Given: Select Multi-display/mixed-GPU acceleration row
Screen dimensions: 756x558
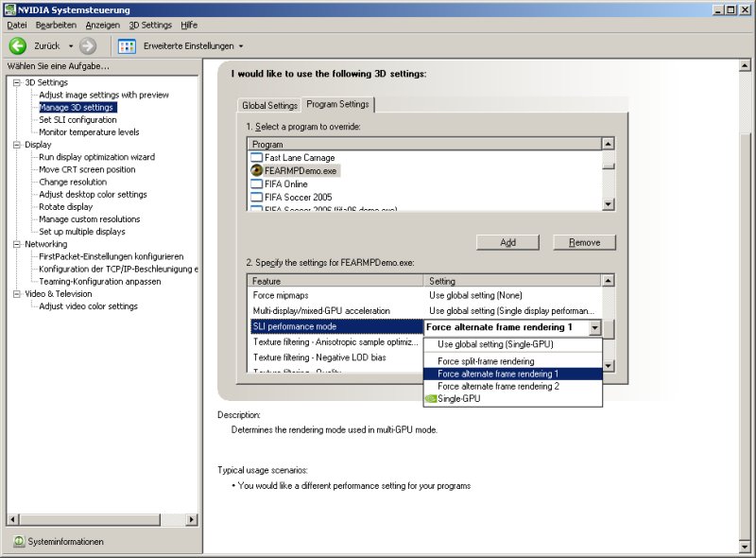Looking at the screenshot, I should 424,310.
